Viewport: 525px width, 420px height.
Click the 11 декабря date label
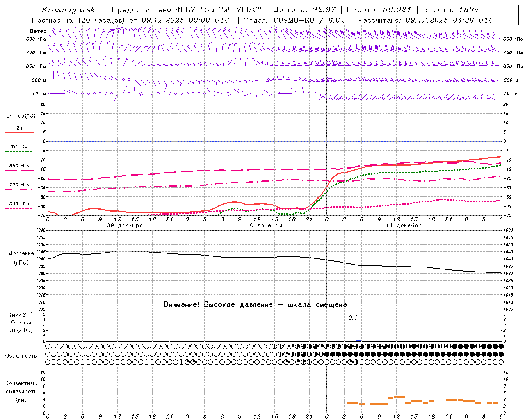point(404,226)
